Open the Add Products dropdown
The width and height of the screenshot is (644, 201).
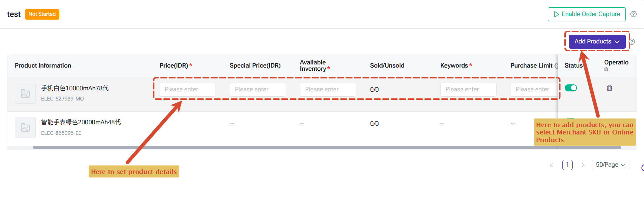pyautogui.click(x=597, y=41)
